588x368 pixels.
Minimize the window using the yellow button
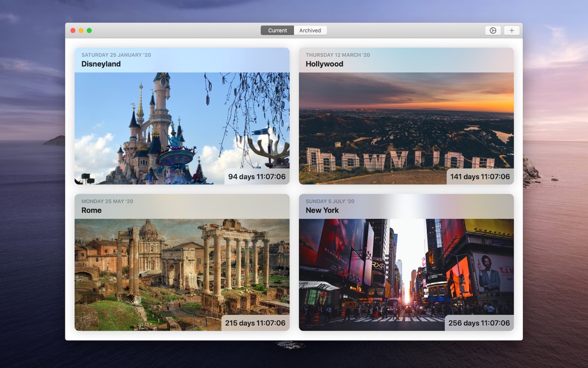(81, 31)
